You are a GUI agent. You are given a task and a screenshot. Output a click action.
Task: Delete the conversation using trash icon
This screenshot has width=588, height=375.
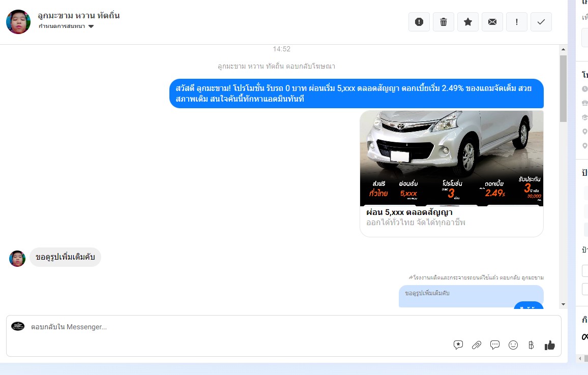pyautogui.click(x=444, y=22)
